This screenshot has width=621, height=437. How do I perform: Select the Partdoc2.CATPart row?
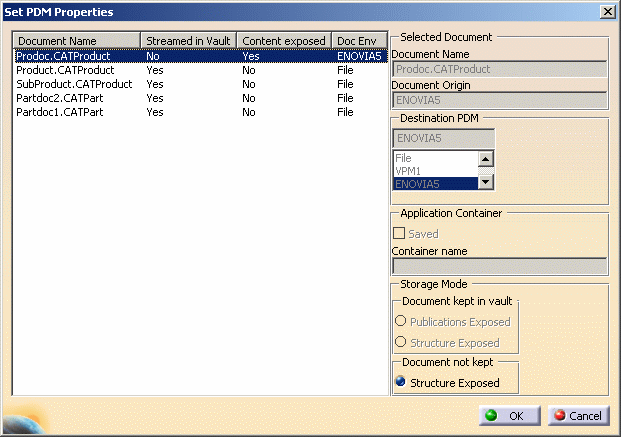201,98
